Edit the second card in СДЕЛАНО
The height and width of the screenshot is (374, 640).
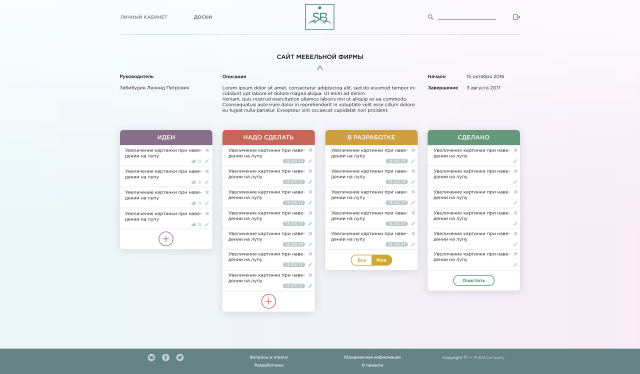pos(516,182)
